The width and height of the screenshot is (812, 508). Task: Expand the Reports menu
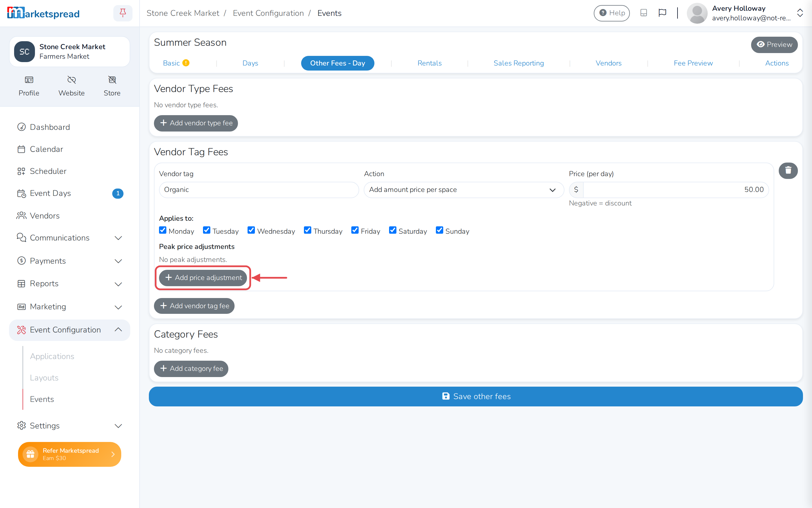click(69, 284)
